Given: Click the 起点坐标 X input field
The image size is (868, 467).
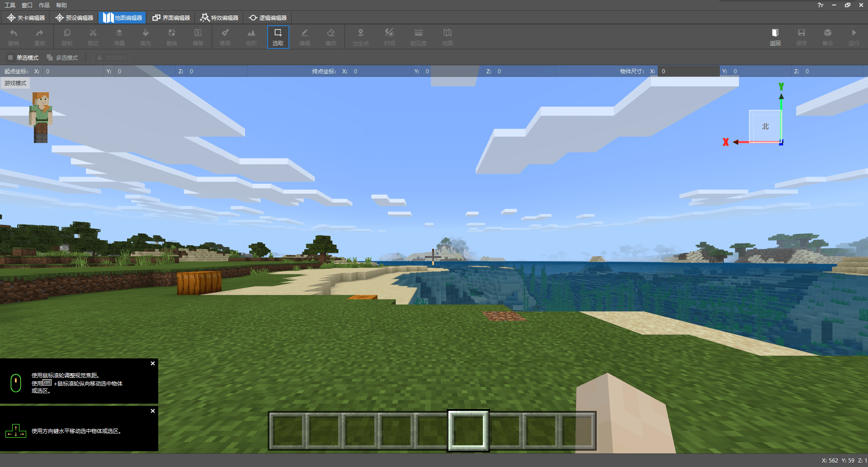Looking at the screenshot, I should click(x=73, y=71).
